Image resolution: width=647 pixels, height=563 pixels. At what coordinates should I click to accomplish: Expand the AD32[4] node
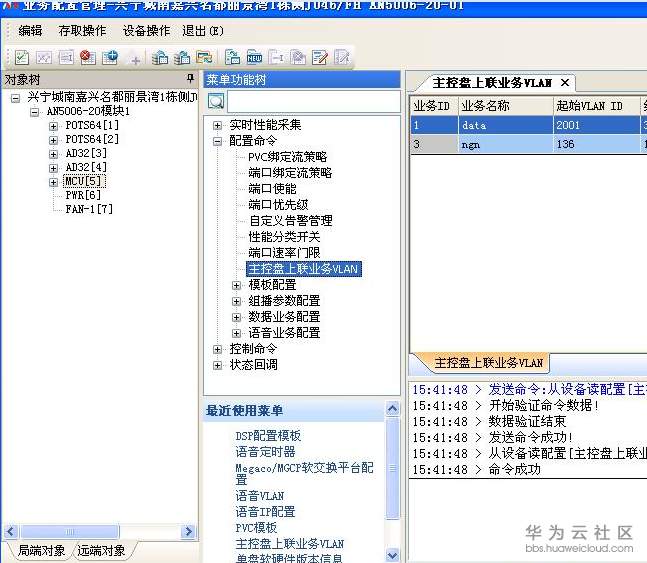(x=53, y=168)
